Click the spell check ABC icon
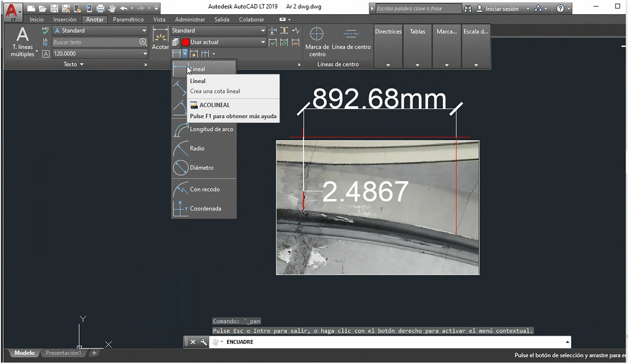628x364 pixels. point(45,30)
